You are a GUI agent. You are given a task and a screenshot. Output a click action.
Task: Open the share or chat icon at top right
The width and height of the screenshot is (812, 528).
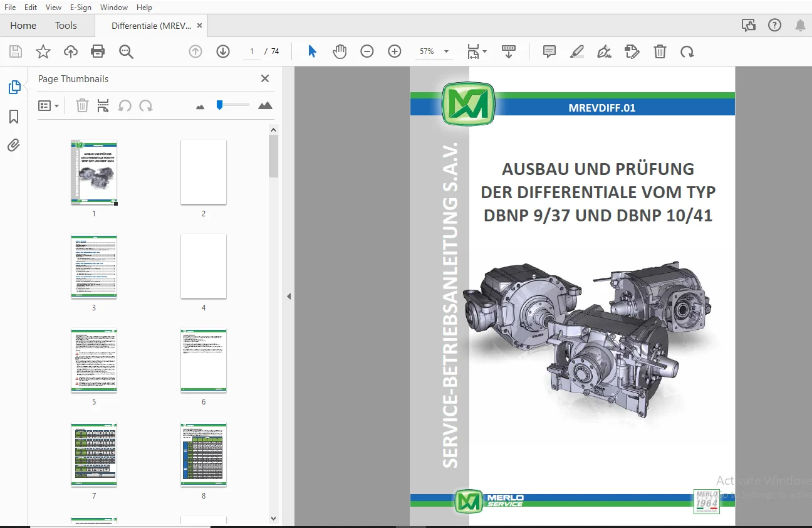tap(748, 25)
